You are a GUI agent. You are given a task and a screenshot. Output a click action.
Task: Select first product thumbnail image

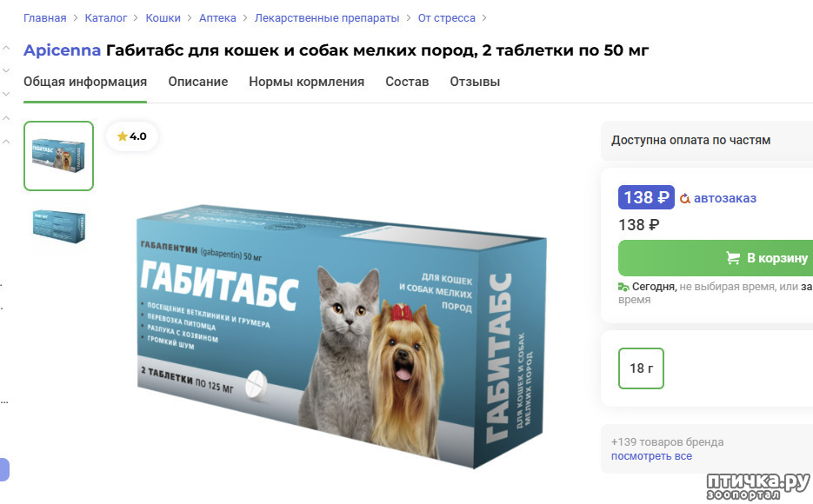point(58,156)
